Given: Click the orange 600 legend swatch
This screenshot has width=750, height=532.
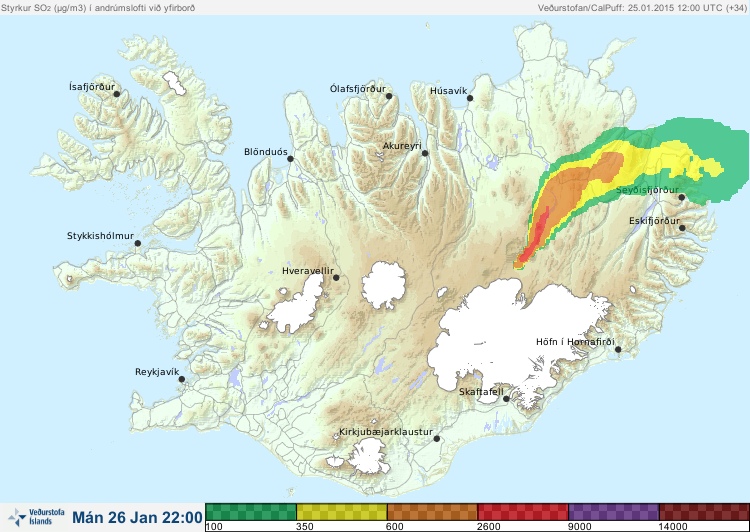Looking at the screenshot, I should click(x=432, y=512).
